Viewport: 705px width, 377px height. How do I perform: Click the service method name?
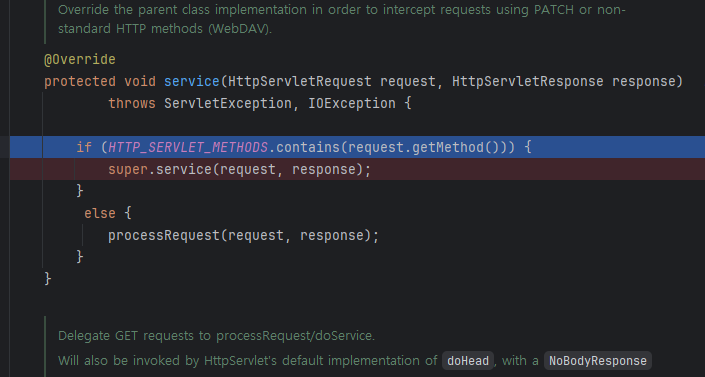pos(192,81)
